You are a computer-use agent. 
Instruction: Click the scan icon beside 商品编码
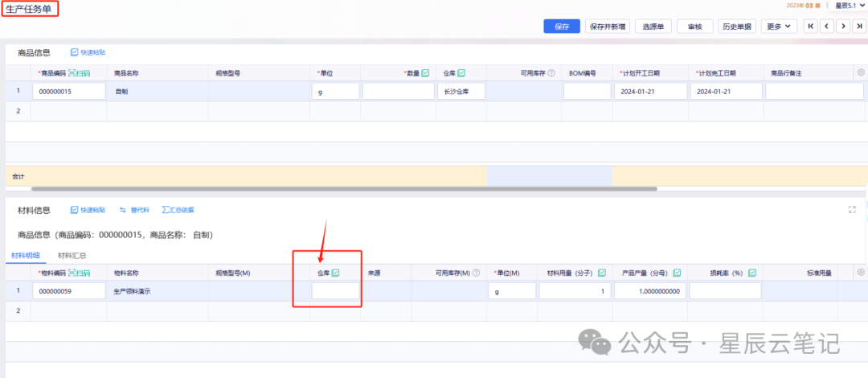click(x=72, y=73)
